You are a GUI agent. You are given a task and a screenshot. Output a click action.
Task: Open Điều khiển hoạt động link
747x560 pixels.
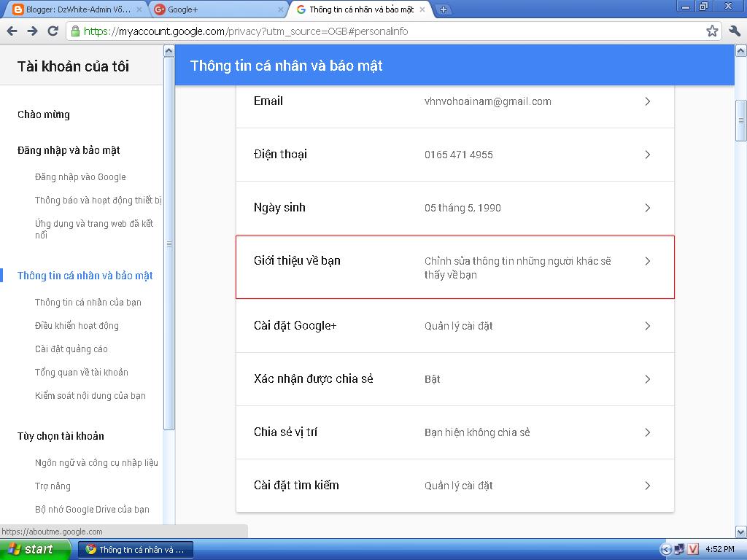77,326
